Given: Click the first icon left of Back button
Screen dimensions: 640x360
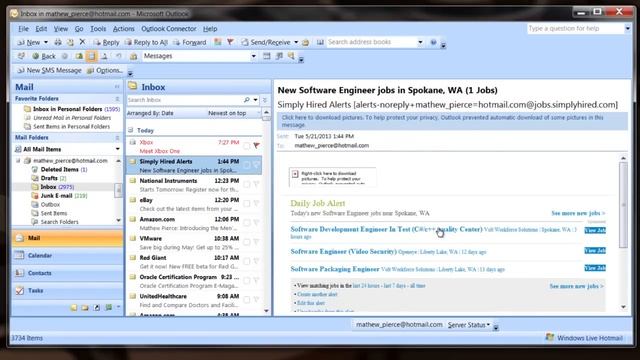Looking at the screenshot, I should tap(21, 56).
